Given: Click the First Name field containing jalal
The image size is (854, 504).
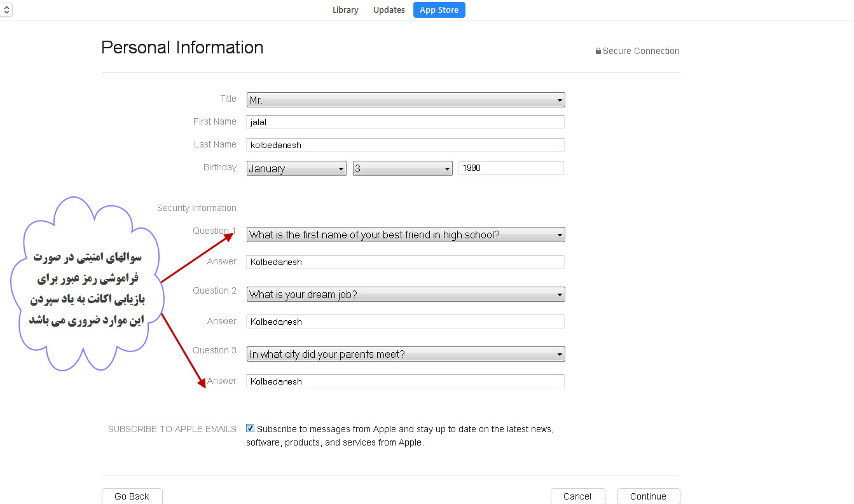Looking at the screenshot, I should pyautogui.click(x=405, y=122).
